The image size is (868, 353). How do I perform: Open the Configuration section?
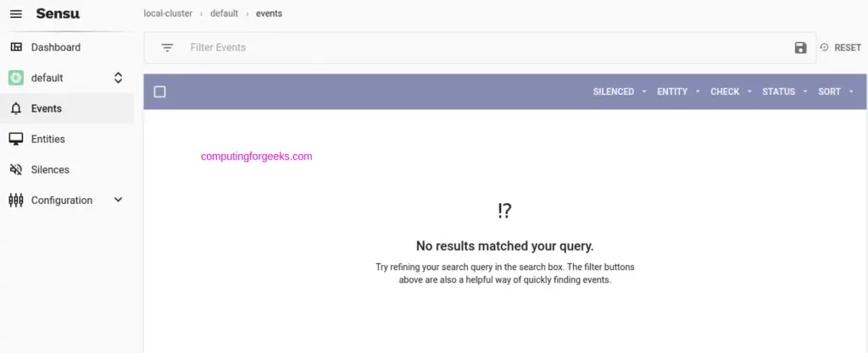[67, 200]
